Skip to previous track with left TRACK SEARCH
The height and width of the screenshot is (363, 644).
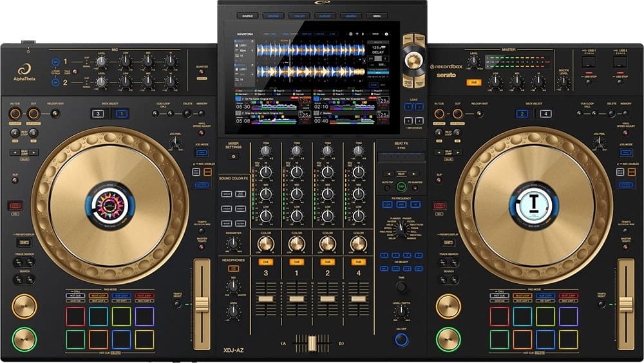[19, 263]
